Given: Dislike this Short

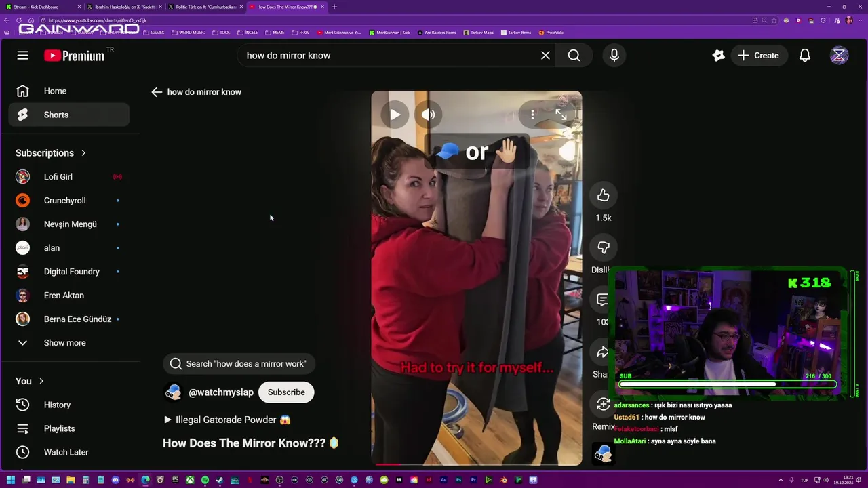Looking at the screenshot, I should (604, 248).
